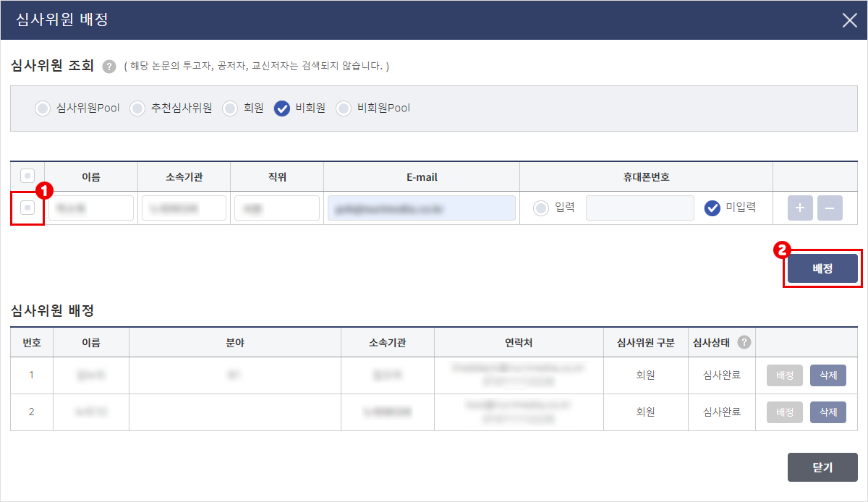Click the E-mail column header
This screenshot has height=502, width=868.
(422, 176)
